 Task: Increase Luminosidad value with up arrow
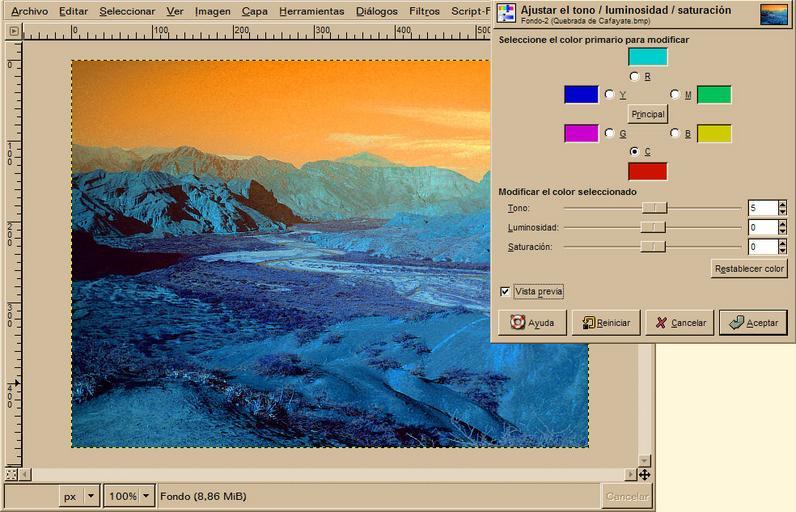tap(782, 223)
